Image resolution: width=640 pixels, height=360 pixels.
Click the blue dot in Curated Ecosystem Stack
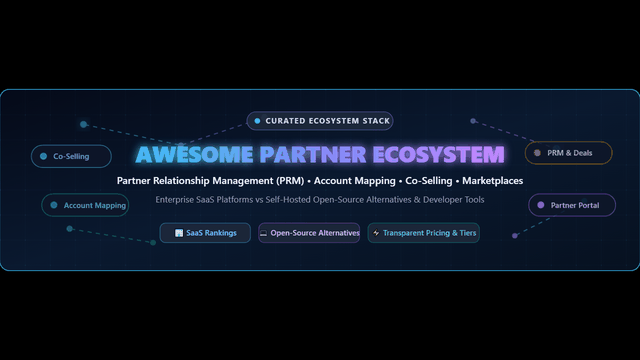[257, 121]
